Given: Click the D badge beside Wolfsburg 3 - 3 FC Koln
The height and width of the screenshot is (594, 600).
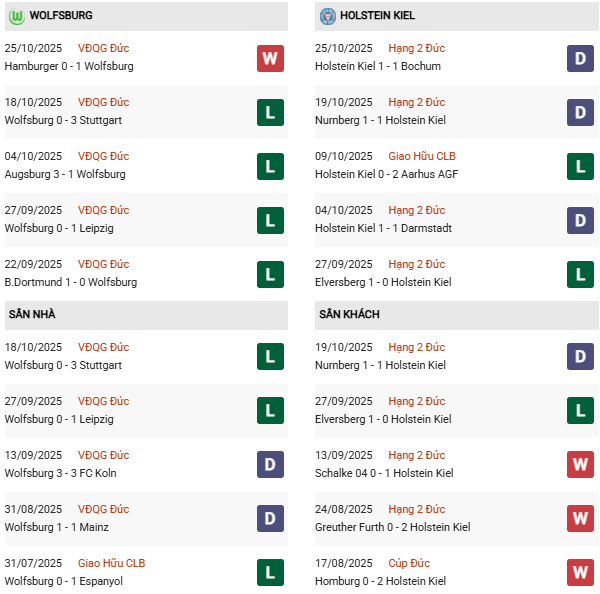Looking at the screenshot, I should click(x=270, y=465).
